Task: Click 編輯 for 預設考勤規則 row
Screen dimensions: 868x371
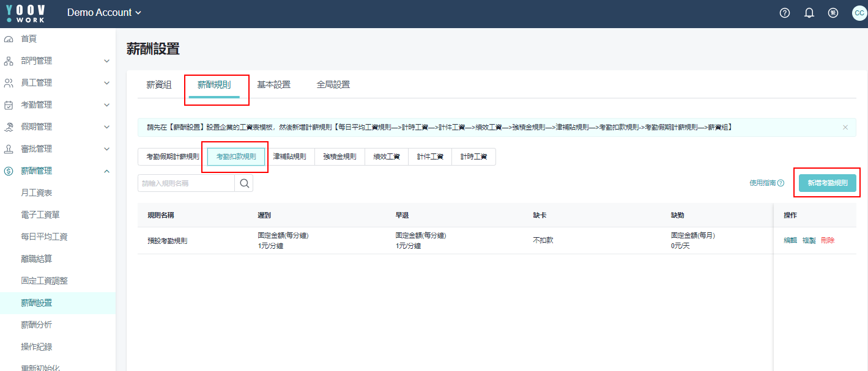Action: [x=790, y=240]
